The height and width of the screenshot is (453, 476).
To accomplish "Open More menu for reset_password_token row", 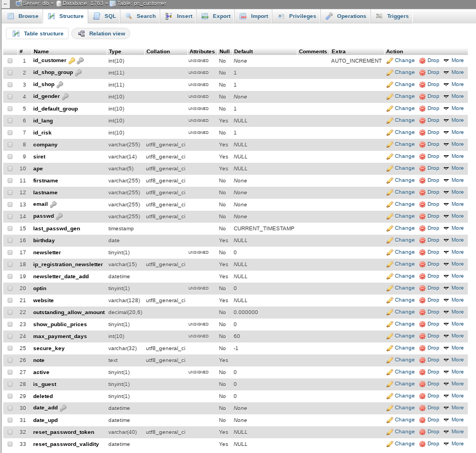I will [x=454, y=432].
